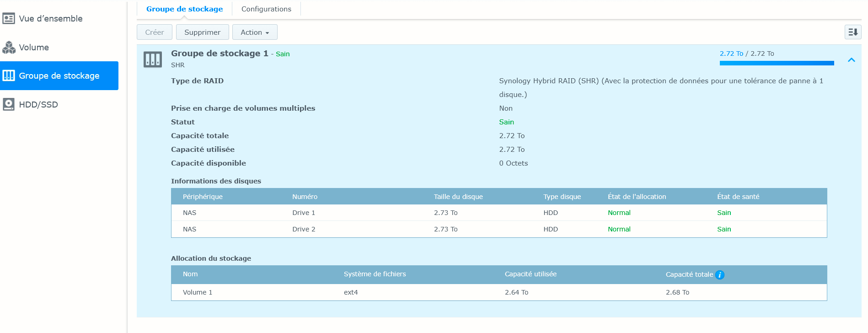Click the HDD/SSD disk icon
868x333 pixels.
click(x=9, y=105)
